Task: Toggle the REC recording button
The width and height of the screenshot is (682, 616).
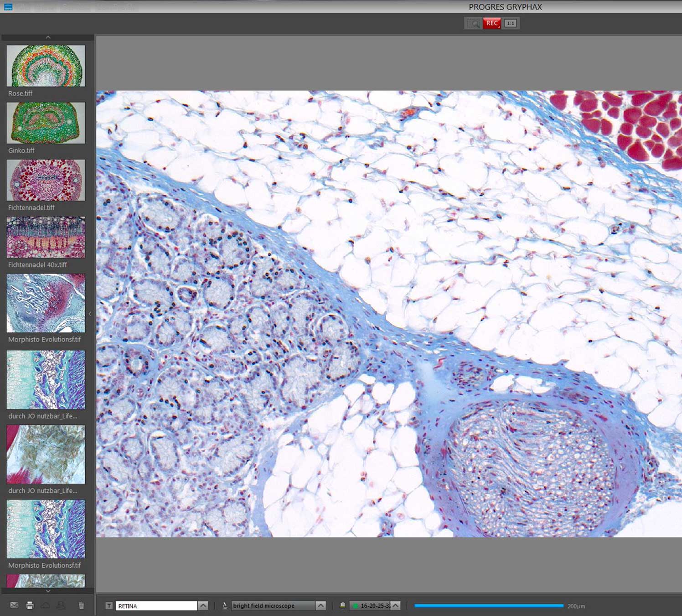Action: point(492,23)
